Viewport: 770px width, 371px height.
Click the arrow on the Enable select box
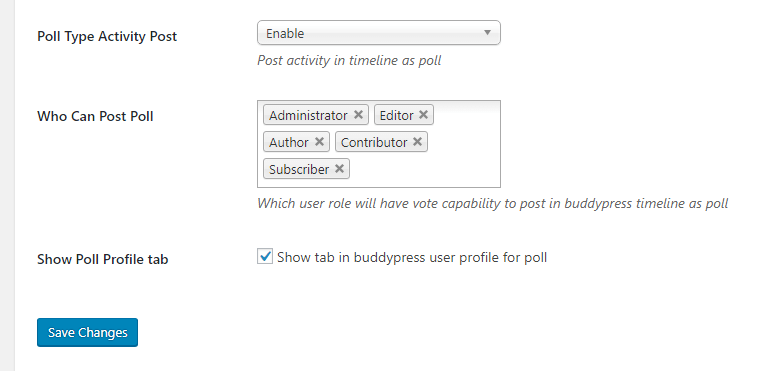tap(487, 33)
